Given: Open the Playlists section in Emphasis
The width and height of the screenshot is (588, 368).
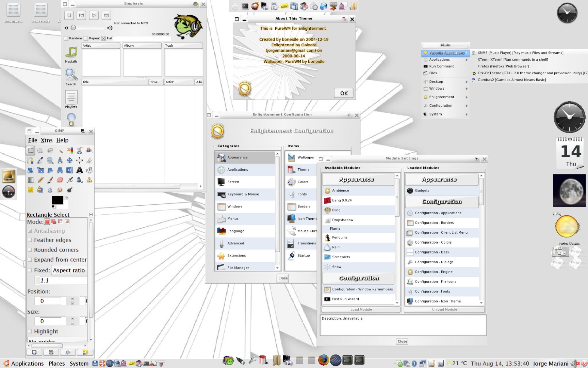Looking at the screenshot, I should [71, 99].
